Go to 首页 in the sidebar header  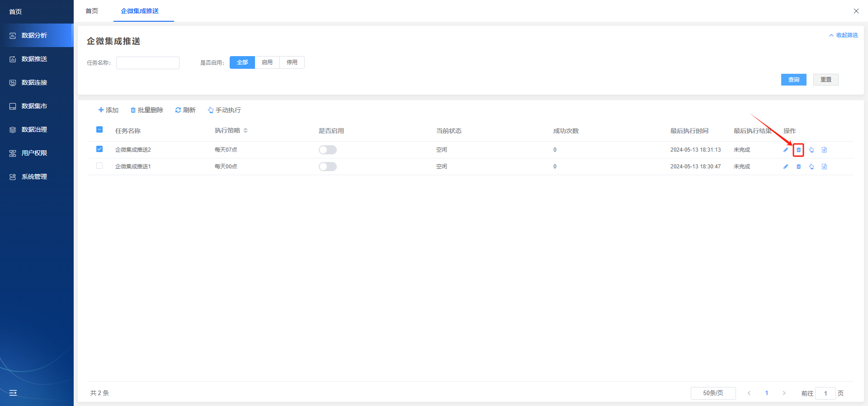[16, 12]
